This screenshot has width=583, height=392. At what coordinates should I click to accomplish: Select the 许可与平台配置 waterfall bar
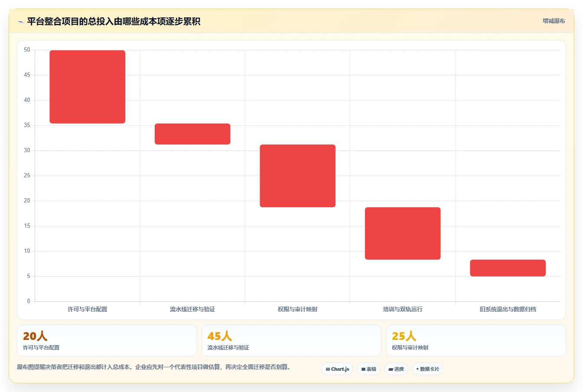click(88, 87)
